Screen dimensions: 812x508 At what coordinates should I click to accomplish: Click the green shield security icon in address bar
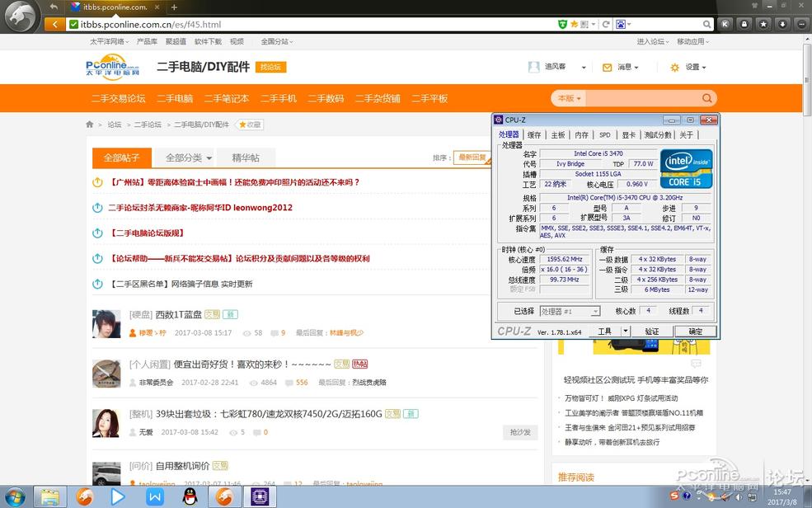click(562, 25)
